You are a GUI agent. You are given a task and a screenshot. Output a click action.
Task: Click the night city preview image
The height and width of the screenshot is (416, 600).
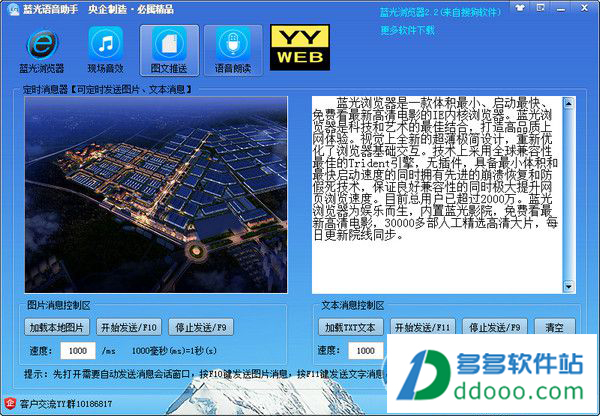[156, 195]
